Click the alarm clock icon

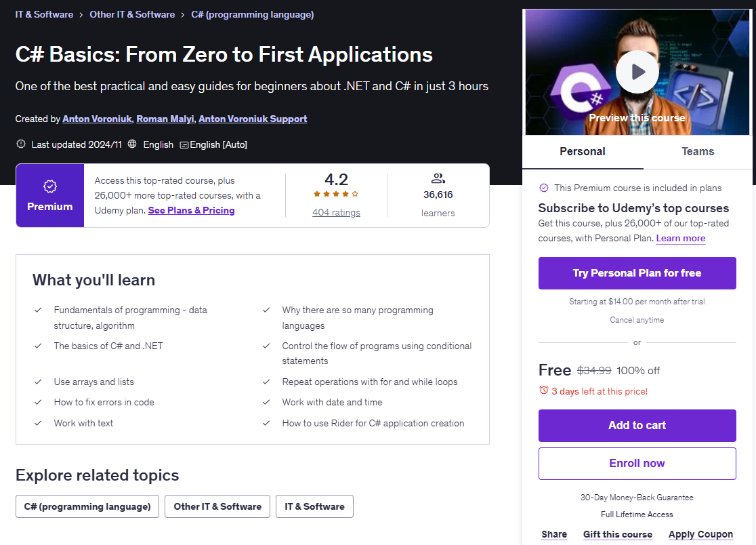coord(543,390)
